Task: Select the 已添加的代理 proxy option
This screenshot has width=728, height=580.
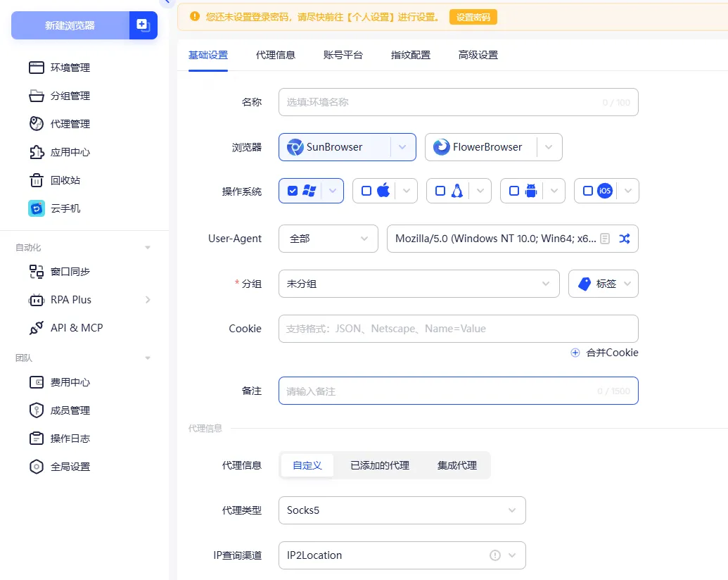Action: [380, 465]
